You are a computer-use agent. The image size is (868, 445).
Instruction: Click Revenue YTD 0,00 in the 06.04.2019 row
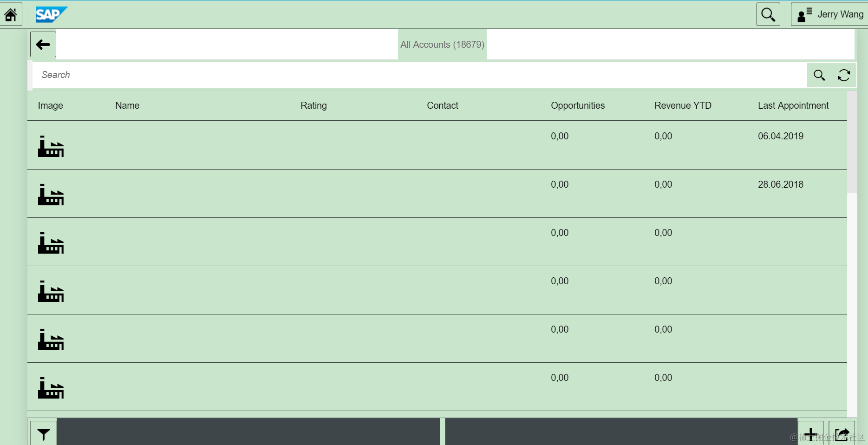663,136
